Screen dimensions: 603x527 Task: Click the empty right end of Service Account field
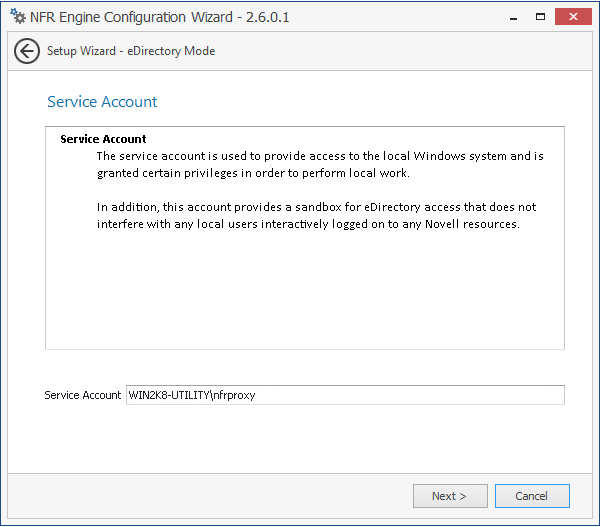[x=461, y=395]
